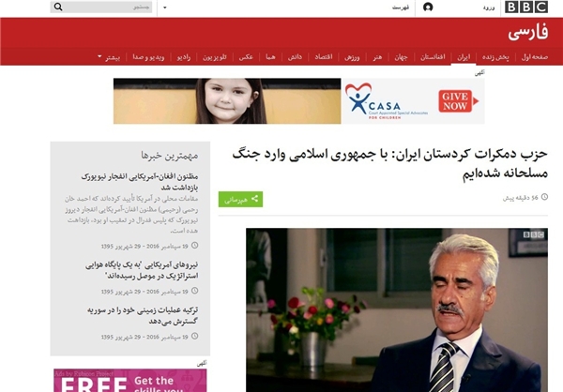This screenshot has width=563, height=392.
Task: Click the user account avatar icon
Action: (x=428, y=8)
